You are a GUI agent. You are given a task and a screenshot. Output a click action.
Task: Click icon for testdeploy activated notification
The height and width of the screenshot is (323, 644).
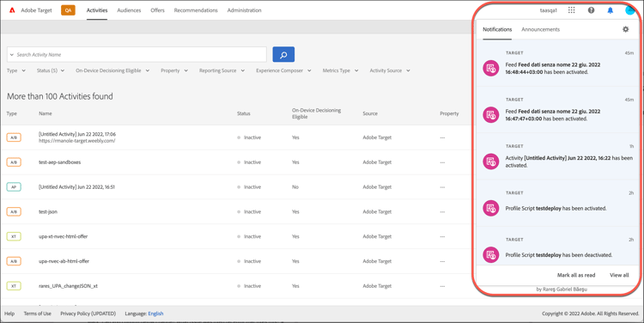coord(491,209)
